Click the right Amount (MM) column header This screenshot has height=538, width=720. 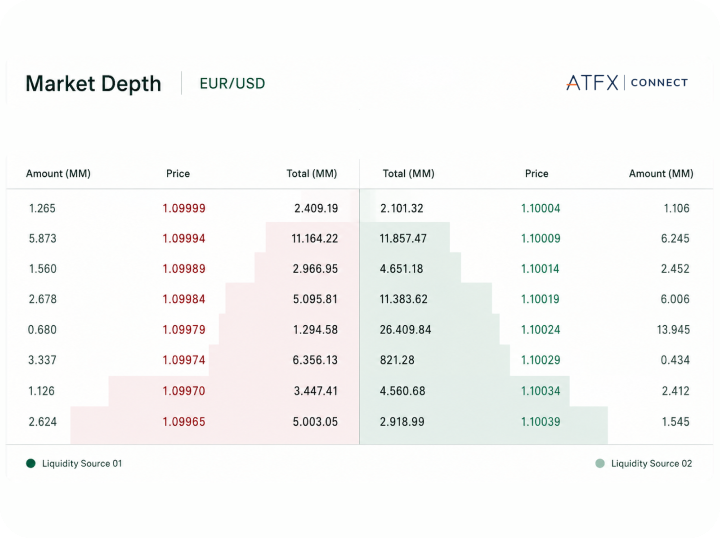coord(661,174)
